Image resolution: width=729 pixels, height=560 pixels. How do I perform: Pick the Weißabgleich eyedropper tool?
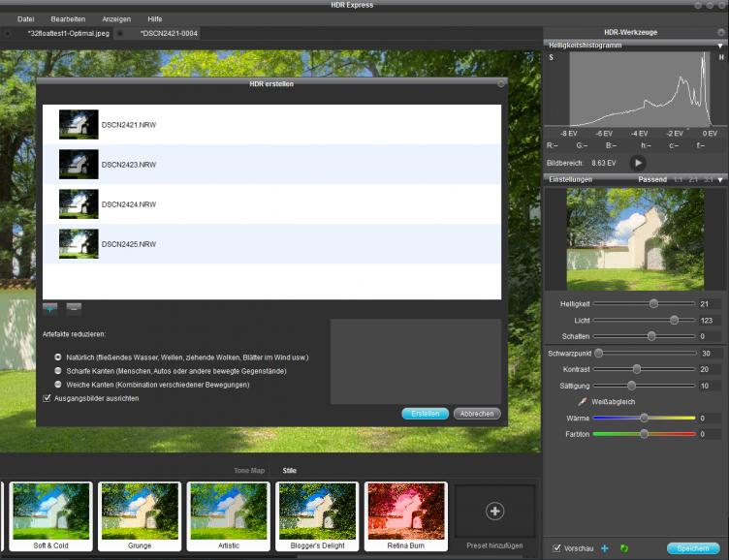point(582,401)
